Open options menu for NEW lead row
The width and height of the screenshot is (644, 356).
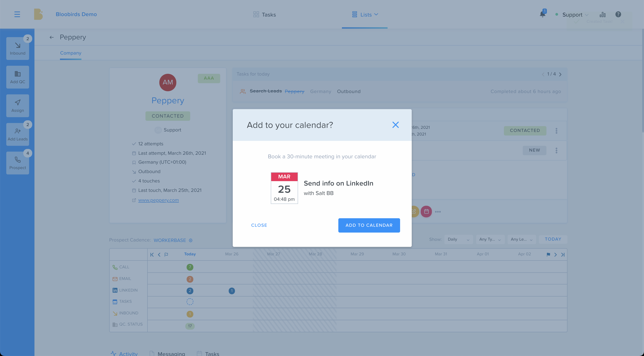[556, 150]
